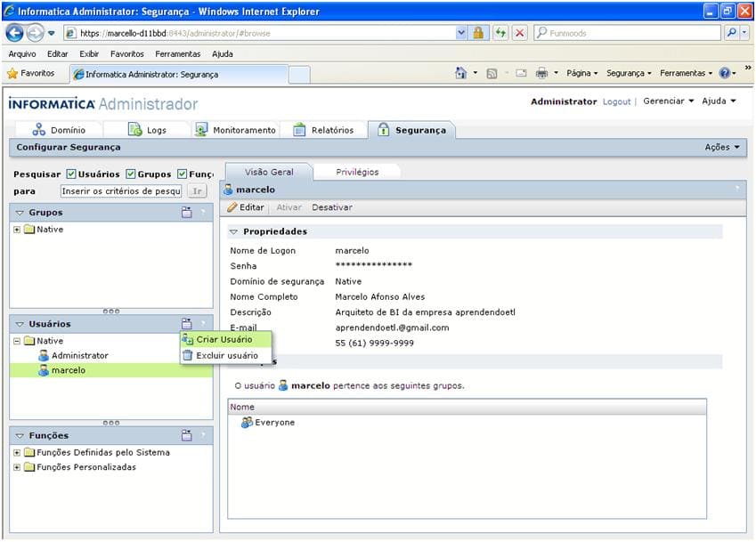This screenshot has height=542, width=756.
Task: Click the new blank browser tab
Action: [x=299, y=75]
